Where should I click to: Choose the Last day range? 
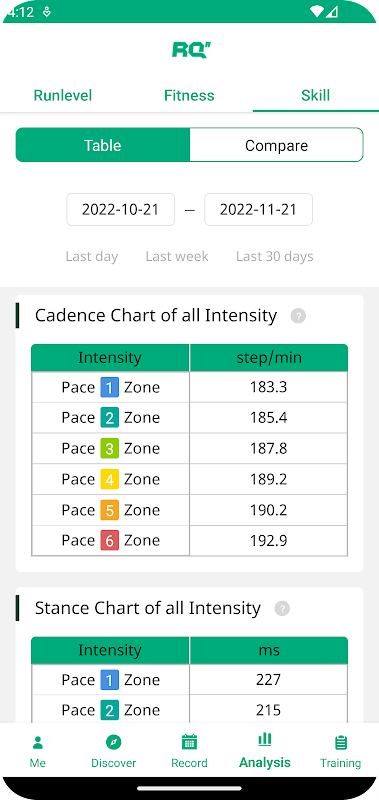pyautogui.click(x=92, y=256)
